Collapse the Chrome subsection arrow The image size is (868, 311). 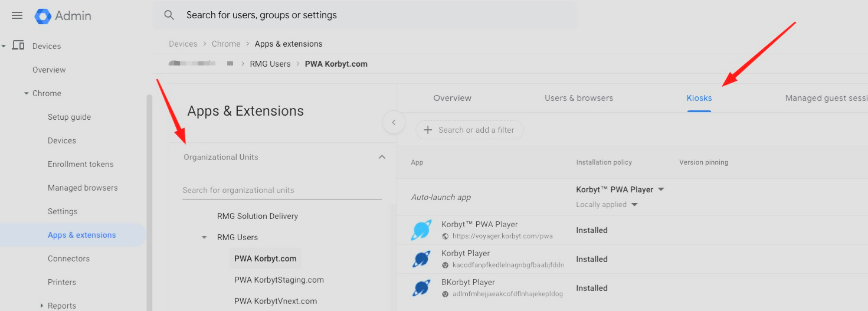pyautogui.click(x=27, y=93)
